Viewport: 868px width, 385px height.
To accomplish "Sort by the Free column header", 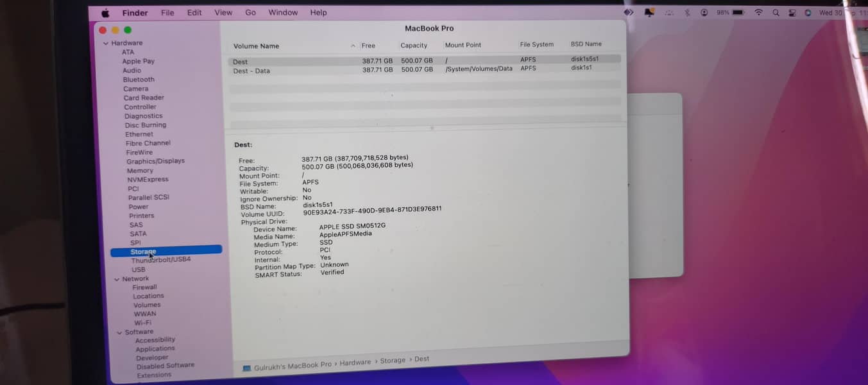I will pyautogui.click(x=368, y=46).
